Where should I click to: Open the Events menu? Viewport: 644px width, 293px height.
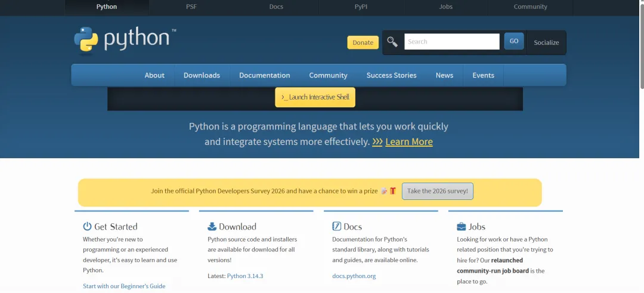pyautogui.click(x=483, y=75)
